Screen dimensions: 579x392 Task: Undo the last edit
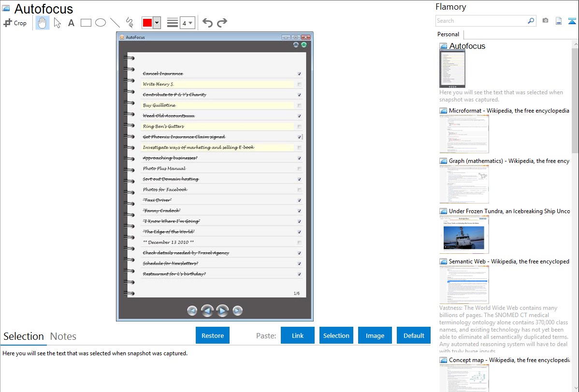coord(207,23)
